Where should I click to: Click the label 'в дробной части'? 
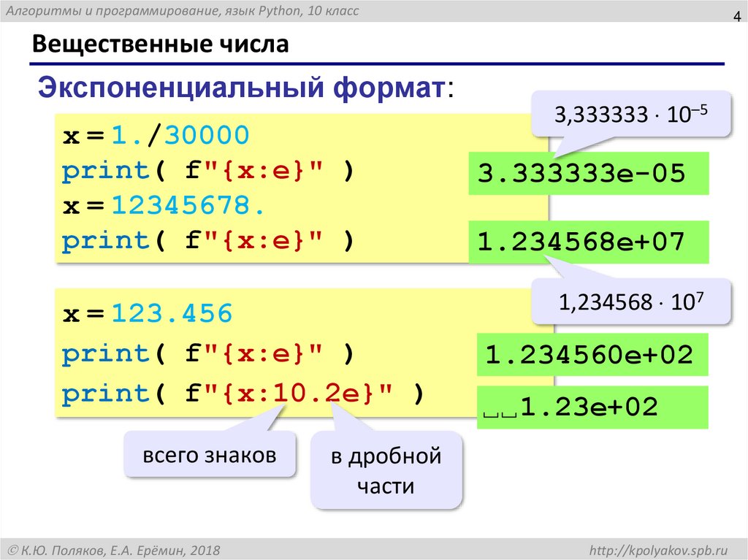pos(387,471)
